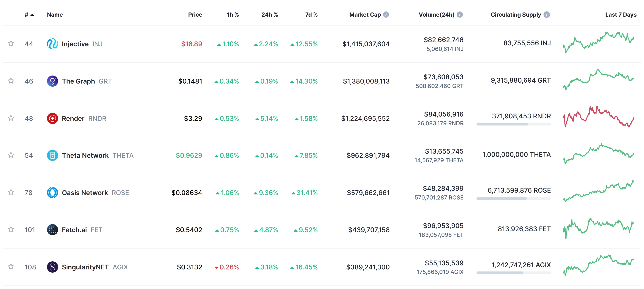Click Render circulating supply progress bar
This screenshot has width=644, height=289.
[513, 124]
